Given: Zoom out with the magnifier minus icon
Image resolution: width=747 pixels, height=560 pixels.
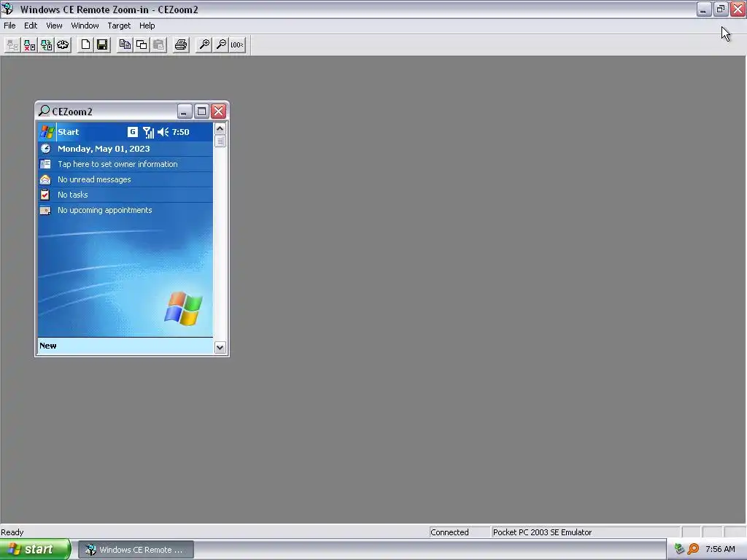Looking at the screenshot, I should point(221,44).
